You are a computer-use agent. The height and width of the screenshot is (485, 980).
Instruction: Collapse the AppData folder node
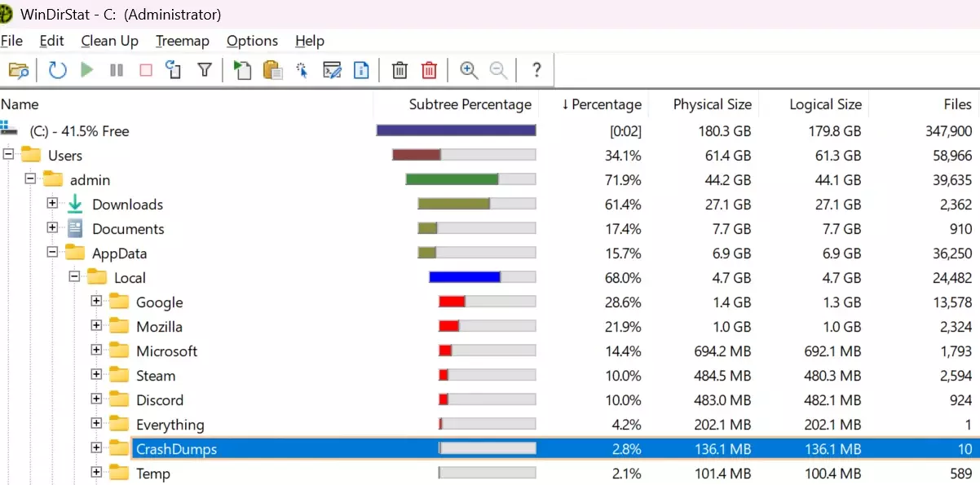coord(53,251)
